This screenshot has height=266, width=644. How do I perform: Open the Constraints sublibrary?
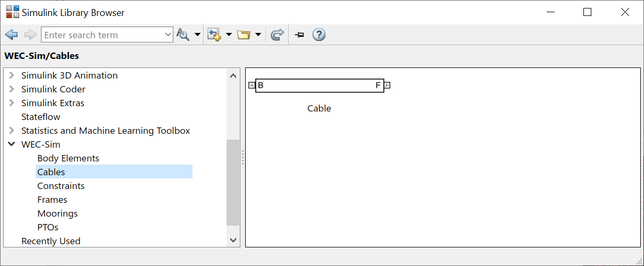coord(61,186)
